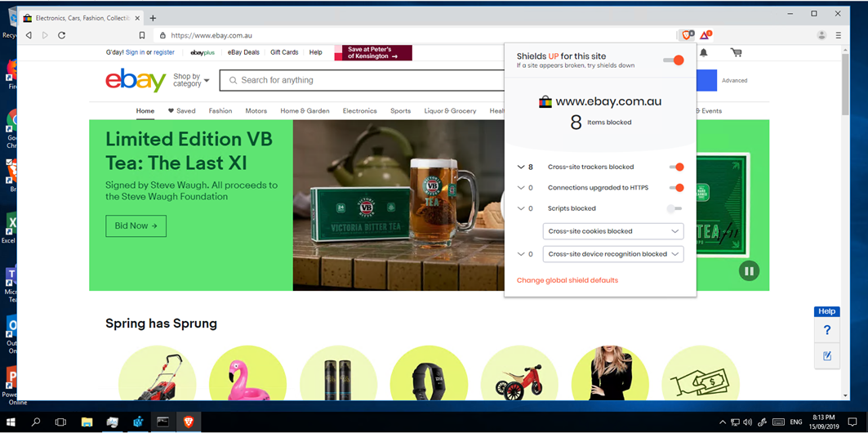Toggle Shields UP for this site

pos(674,60)
